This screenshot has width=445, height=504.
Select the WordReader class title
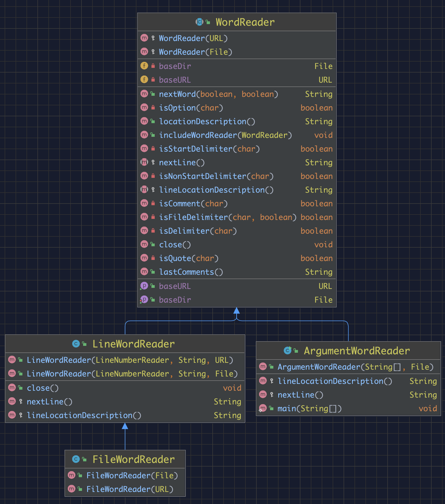245,22
